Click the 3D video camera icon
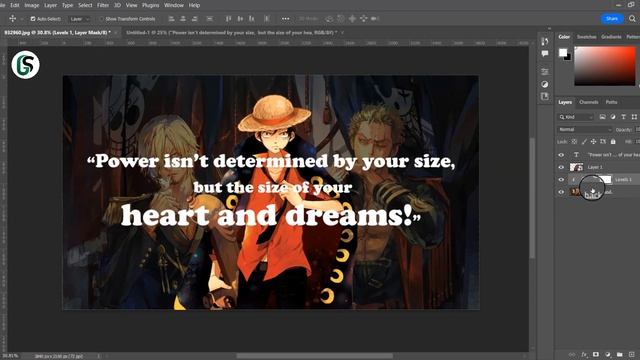Image resolution: width=640 pixels, height=360 pixels. 375,19
